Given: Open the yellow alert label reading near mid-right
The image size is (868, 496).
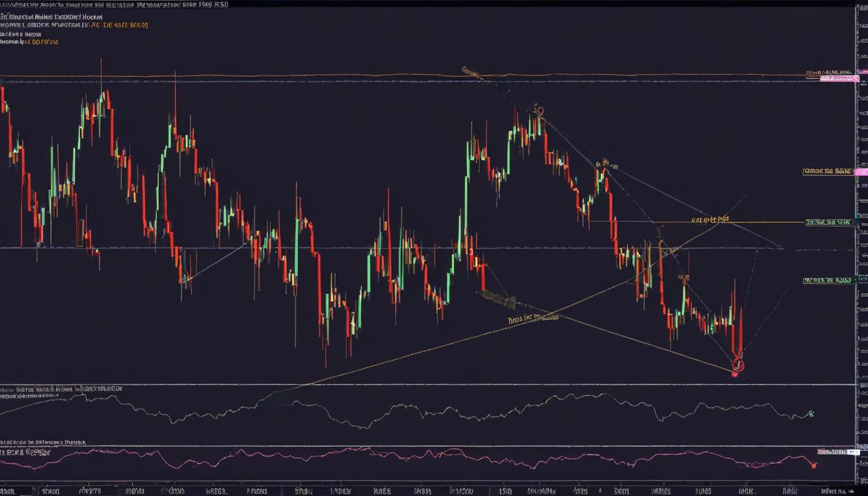Looking at the screenshot, I should (x=709, y=220).
